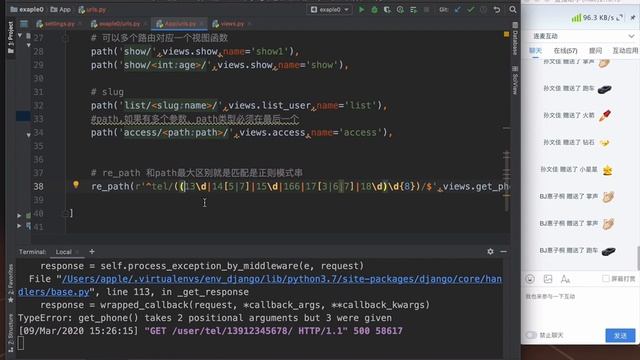
Task: Select the active App urls.py tab
Action: pos(179,24)
